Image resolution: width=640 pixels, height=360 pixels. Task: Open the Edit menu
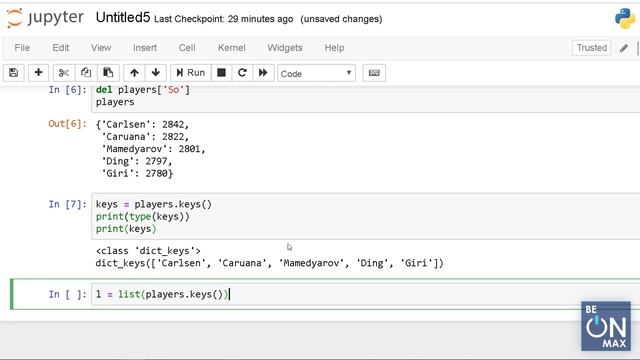(x=60, y=48)
